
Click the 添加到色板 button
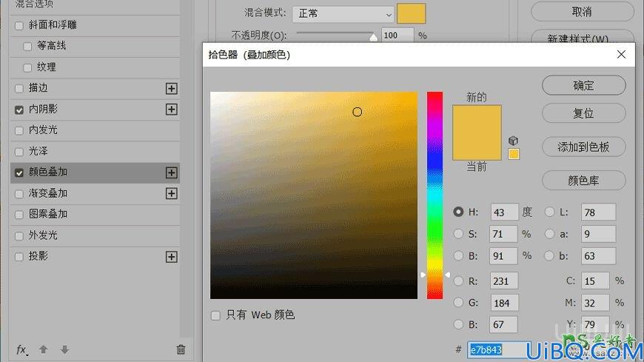[x=583, y=147]
